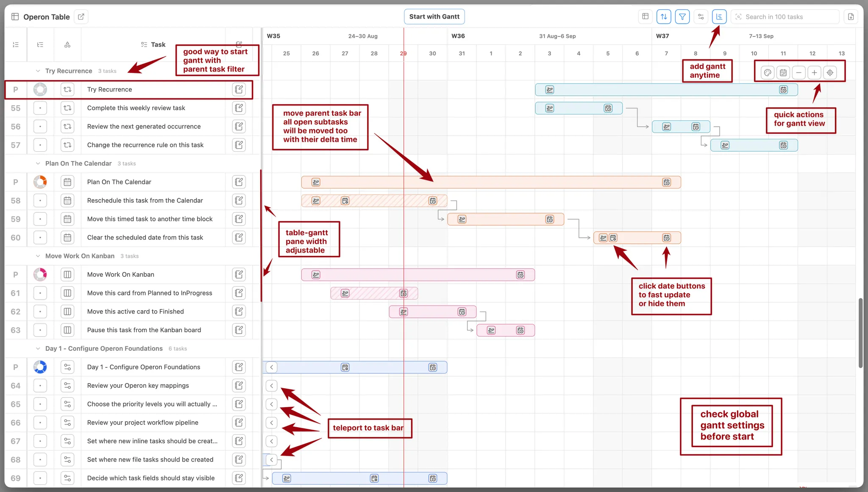This screenshot has width=868, height=492.
Task: Collapse the Try Recurrence group
Action: pos(38,71)
